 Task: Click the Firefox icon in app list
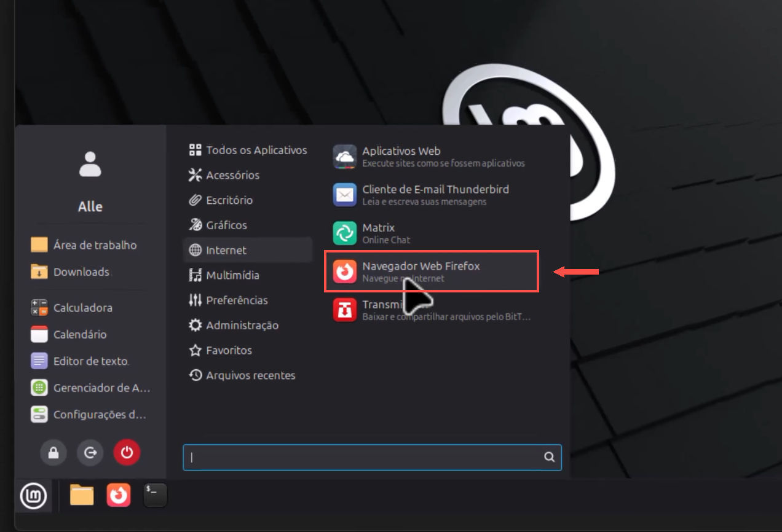[x=345, y=272]
